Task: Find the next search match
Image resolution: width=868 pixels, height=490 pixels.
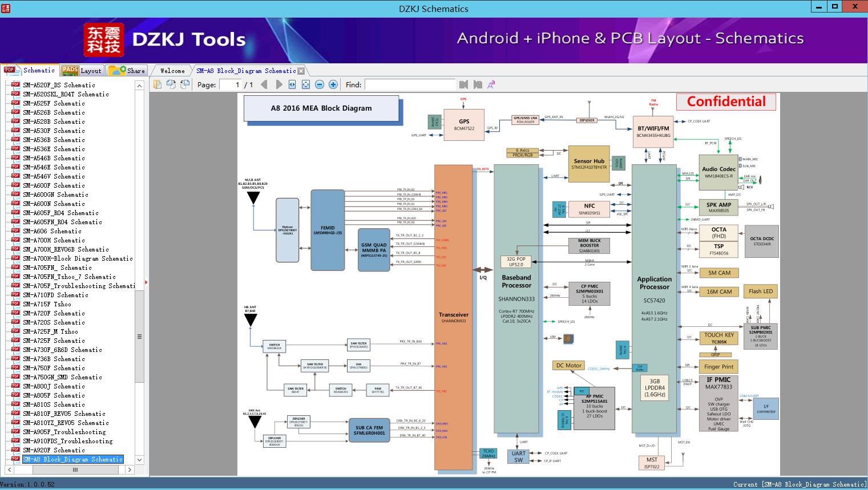Action: pyautogui.click(x=478, y=84)
